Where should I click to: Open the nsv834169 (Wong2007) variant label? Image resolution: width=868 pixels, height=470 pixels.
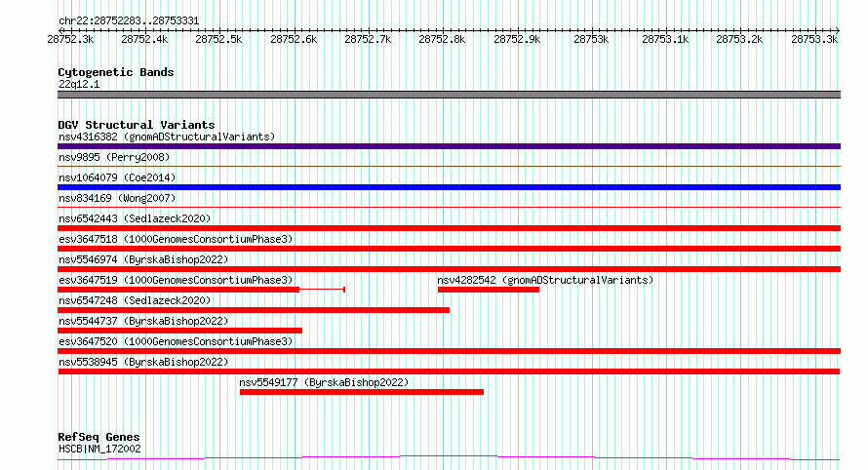point(117,198)
